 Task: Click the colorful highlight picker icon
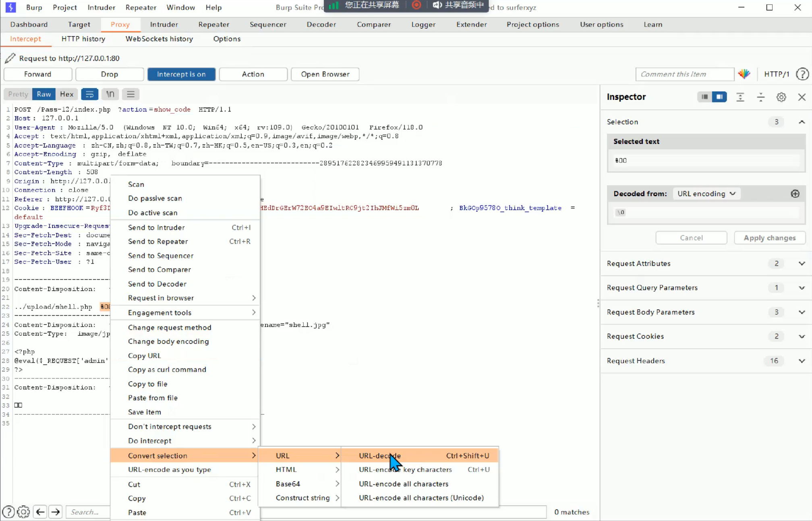(x=744, y=74)
